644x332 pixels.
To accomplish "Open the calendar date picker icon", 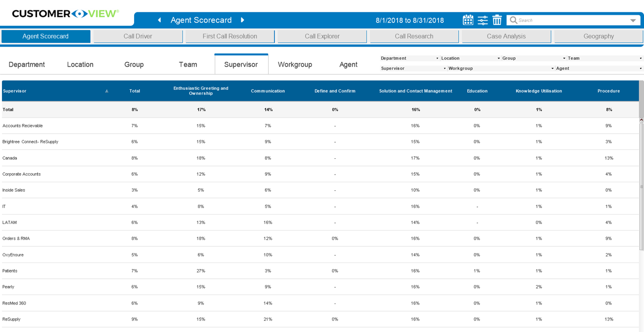I will (468, 20).
